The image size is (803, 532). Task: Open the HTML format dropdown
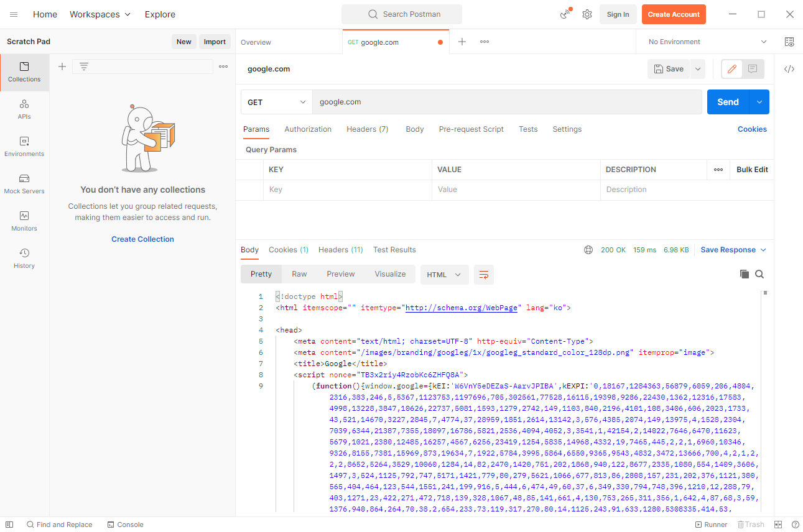(445, 275)
